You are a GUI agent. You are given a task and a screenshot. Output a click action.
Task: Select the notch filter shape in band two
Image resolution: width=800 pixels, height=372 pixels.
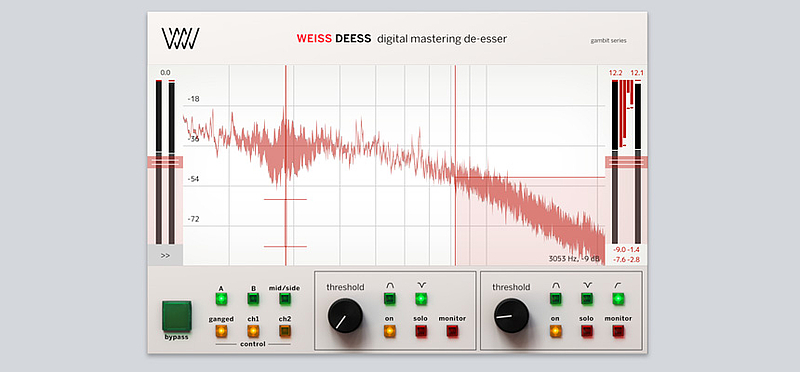[587, 299]
